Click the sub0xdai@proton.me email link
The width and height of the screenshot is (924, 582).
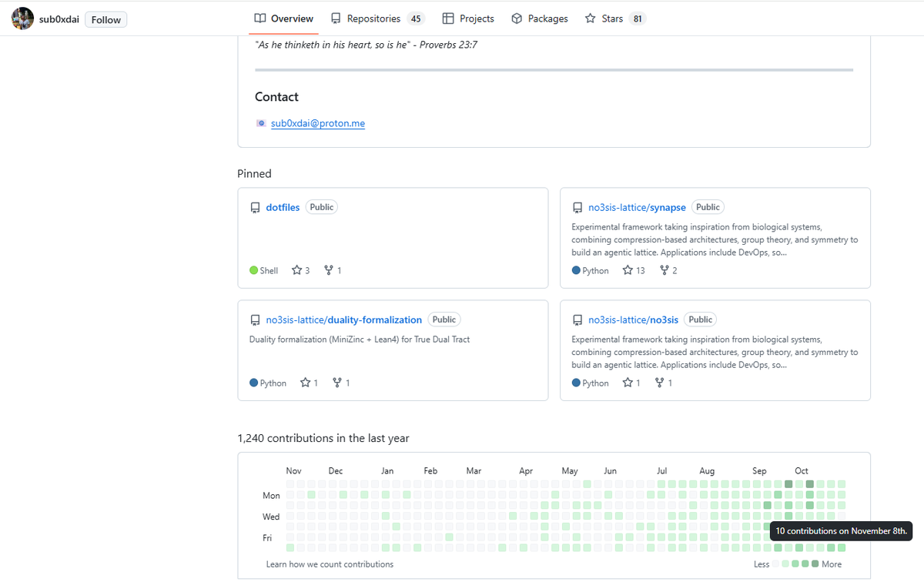click(317, 123)
